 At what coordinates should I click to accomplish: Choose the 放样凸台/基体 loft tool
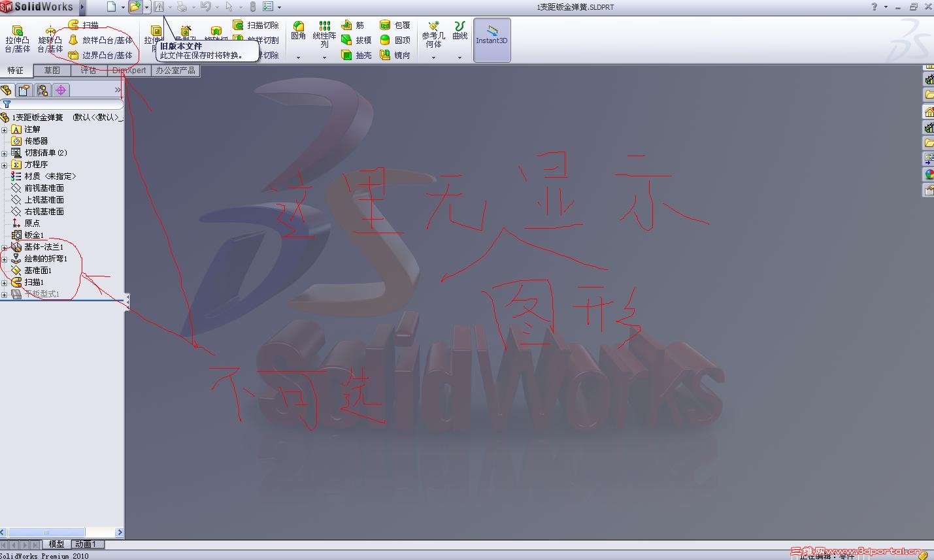click(x=101, y=40)
